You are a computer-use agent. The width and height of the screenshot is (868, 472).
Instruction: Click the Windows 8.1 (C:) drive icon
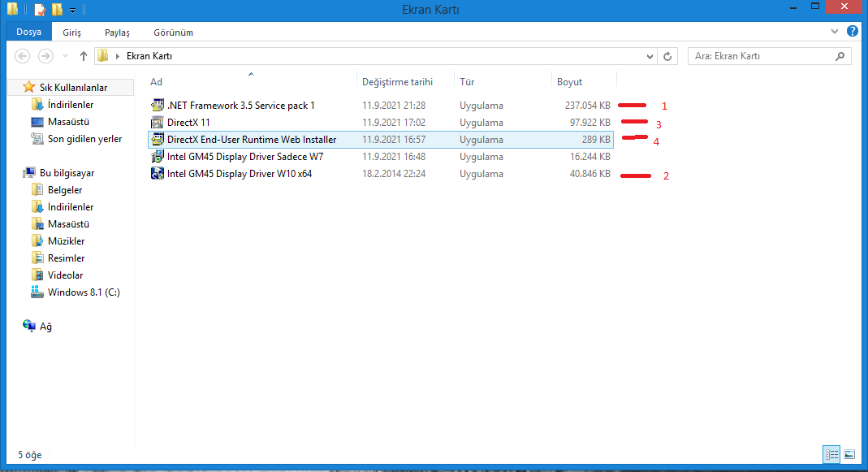point(37,292)
